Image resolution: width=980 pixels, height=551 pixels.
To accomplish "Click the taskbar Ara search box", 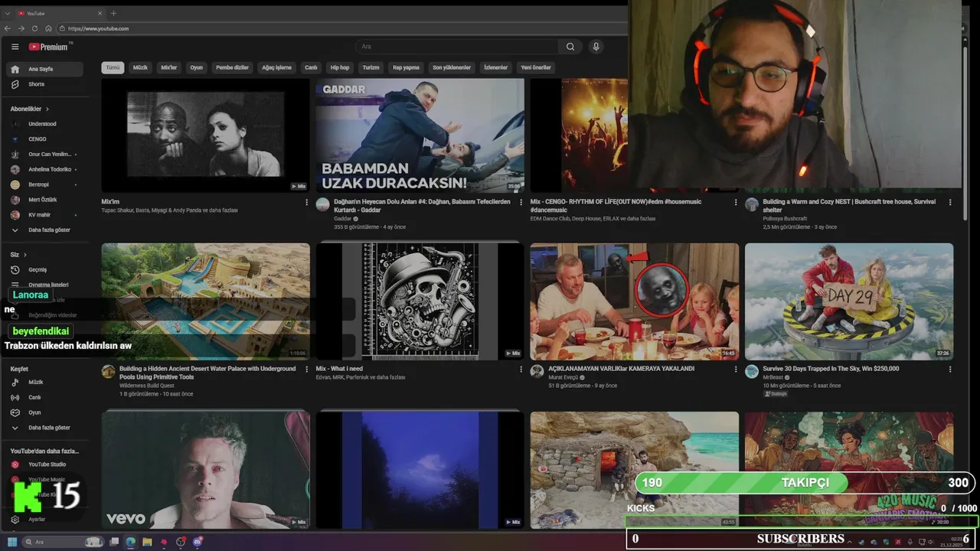I will [x=63, y=542].
